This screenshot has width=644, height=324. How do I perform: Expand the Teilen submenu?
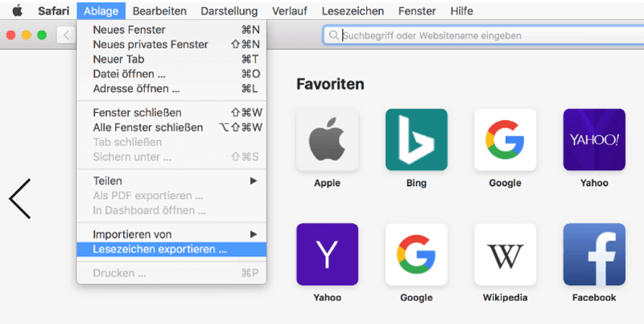coord(171,181)
